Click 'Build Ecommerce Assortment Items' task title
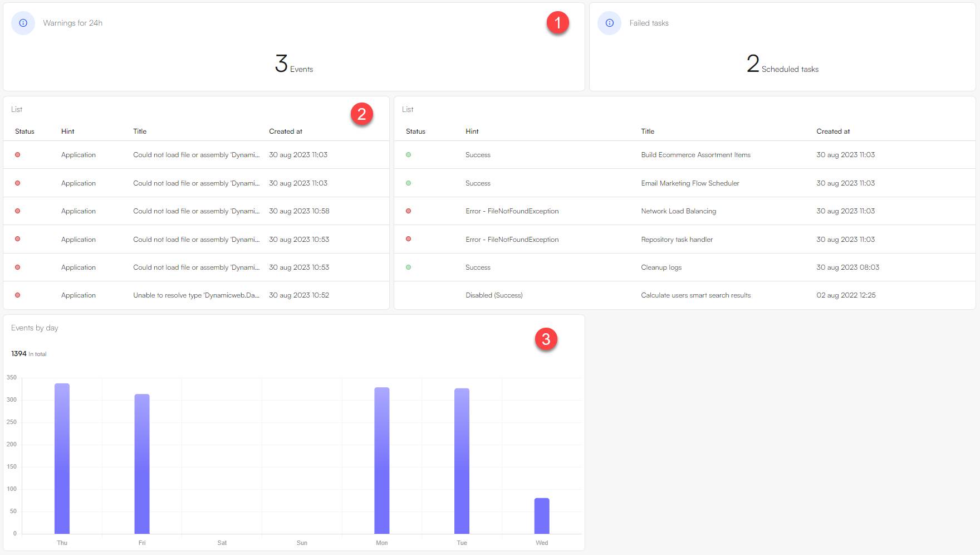Viewport: 980px width, 555px height. (695, 155)
